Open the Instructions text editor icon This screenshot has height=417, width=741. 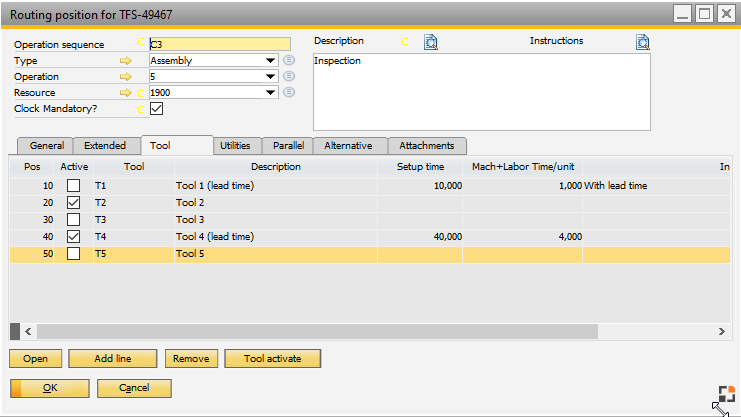[642, 42]
